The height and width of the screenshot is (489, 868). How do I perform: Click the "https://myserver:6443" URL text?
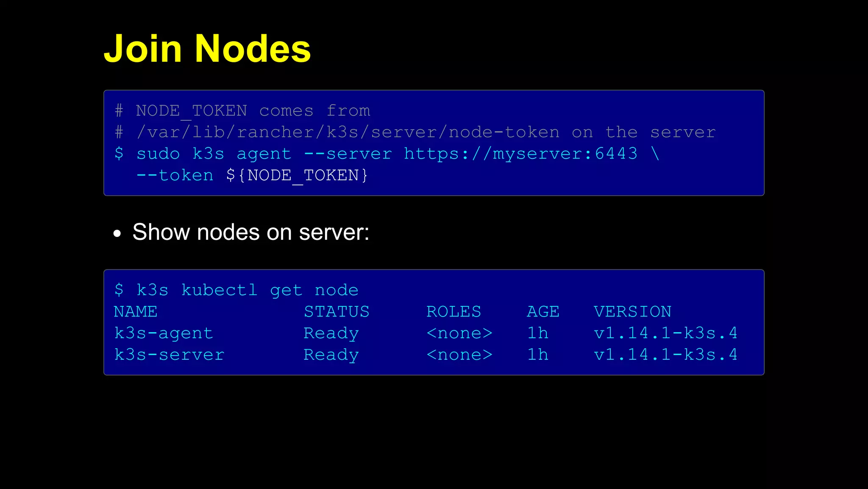click(x=521, y=153)
